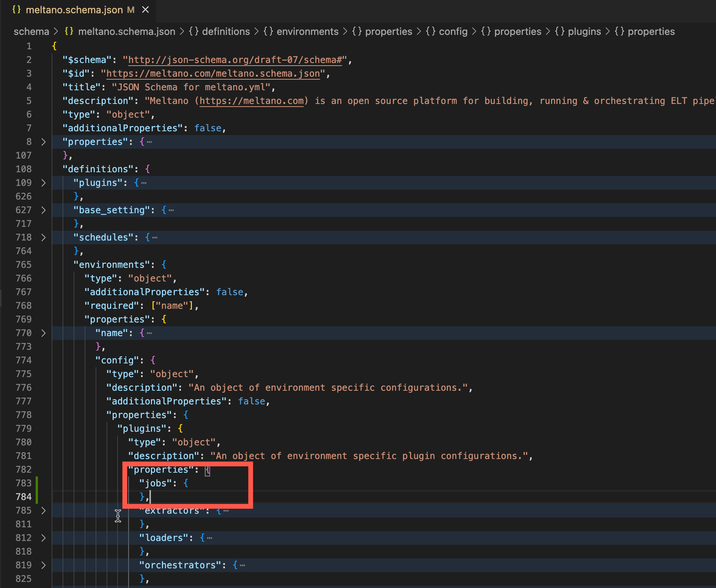716x588 pixels.
Task: Click the {} icon beside meltano.schema.json breadcrumb
Action: 69,31
